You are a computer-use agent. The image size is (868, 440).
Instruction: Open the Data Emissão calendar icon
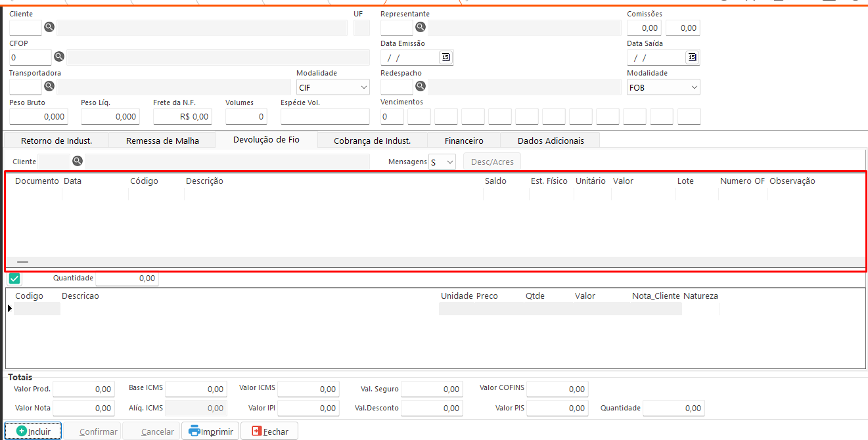click(x=446, y=57)
